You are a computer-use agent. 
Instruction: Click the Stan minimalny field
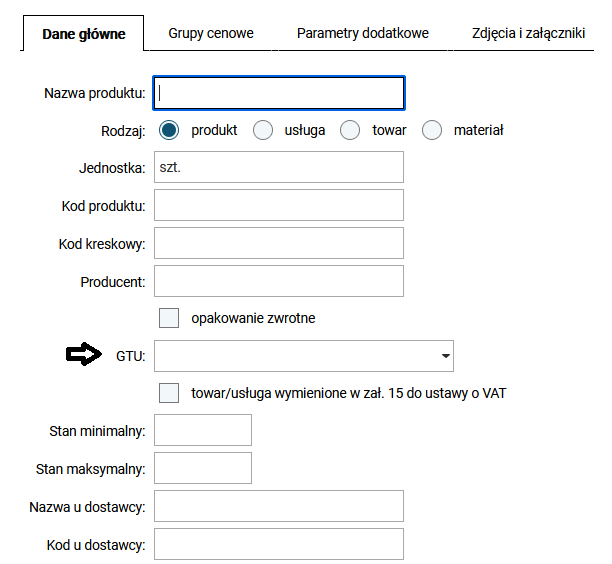click(203, 431)
